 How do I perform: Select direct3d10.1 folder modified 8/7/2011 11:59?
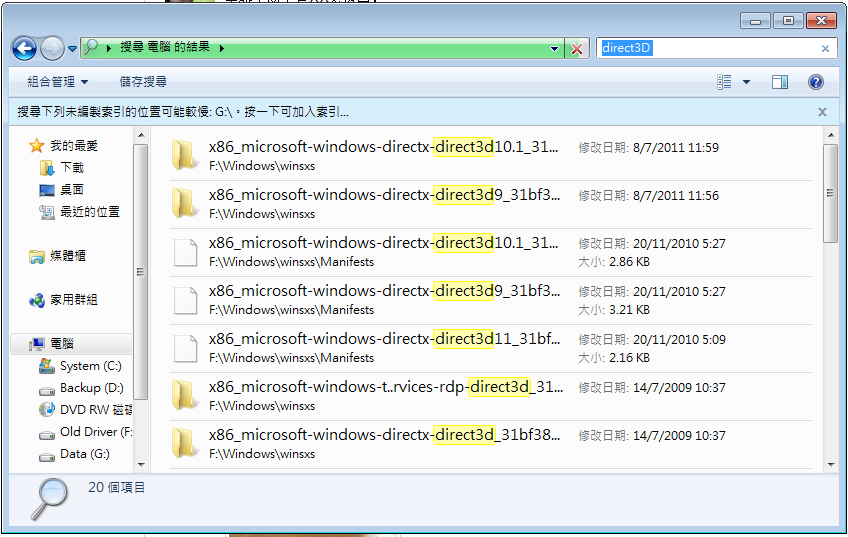491,156
